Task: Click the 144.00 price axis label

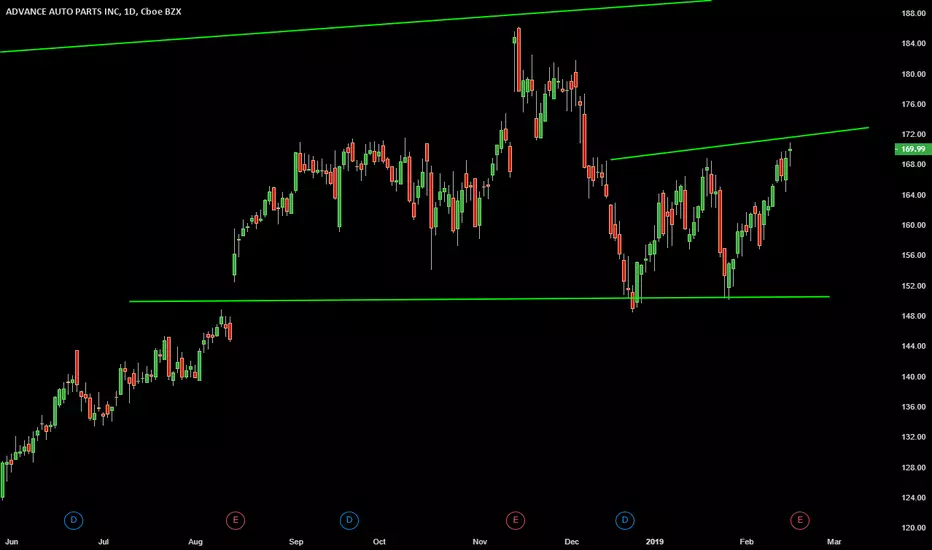Action: pyautogui.click(x=913, y=346)
